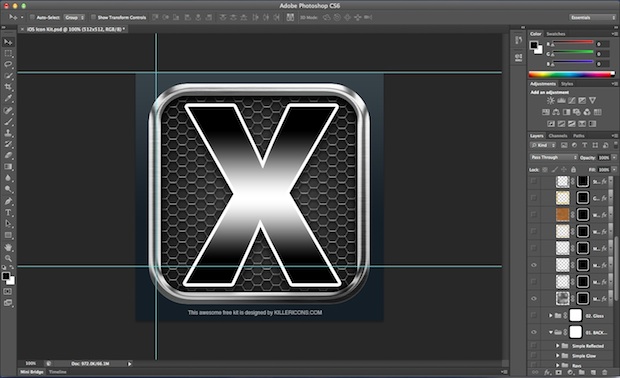The image size is (620, 378).
Task: Select the Lasso tool
Action: [8, 64]
